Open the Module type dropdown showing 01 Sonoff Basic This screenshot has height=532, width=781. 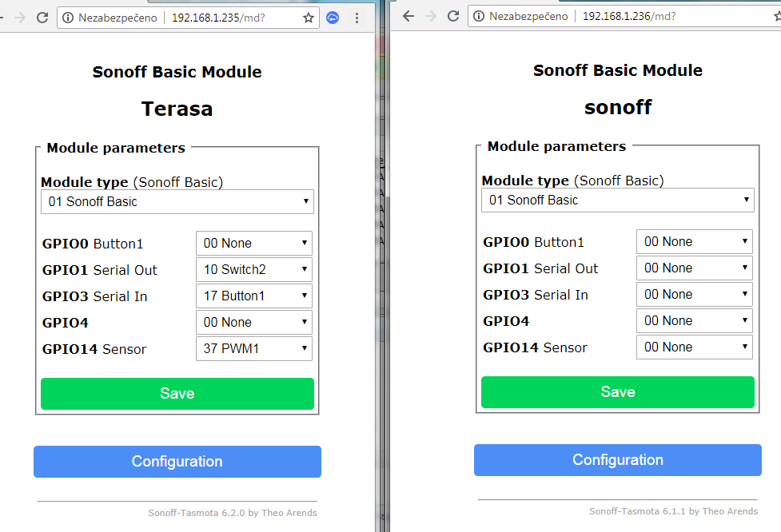pos(177,201)
